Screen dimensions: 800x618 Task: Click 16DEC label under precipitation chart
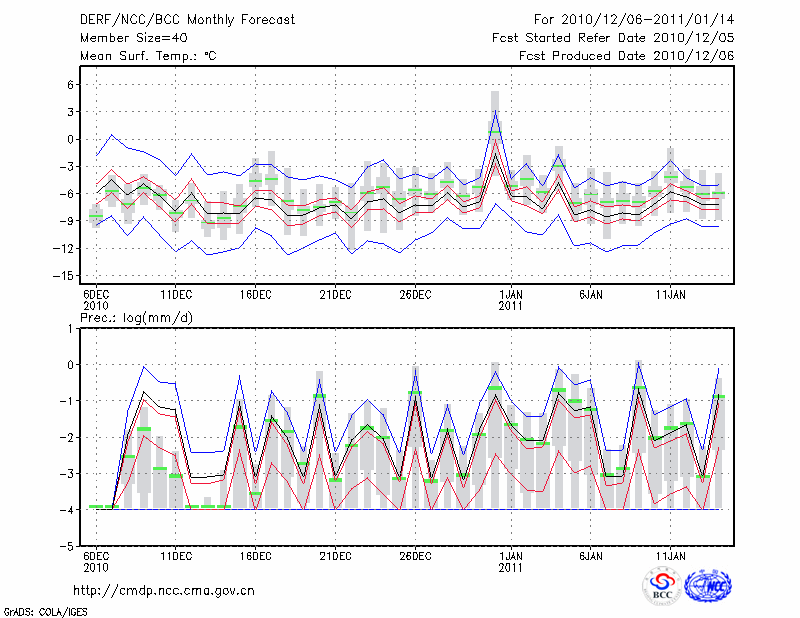tap(255, 556)
